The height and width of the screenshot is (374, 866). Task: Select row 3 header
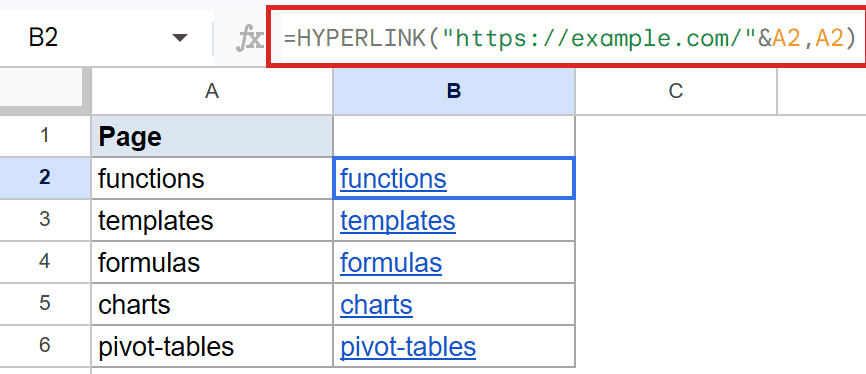tap(45, 220)
